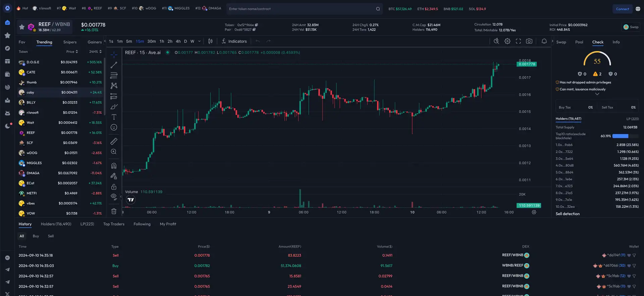Click the Connect wallet button
The image size is (644, 296).
pos(622,9)
